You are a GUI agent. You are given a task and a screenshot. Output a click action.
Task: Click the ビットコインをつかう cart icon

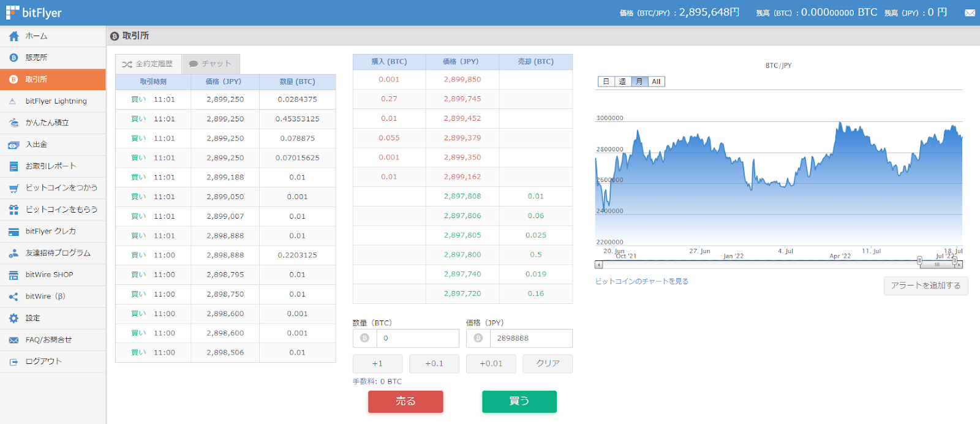point(13,188)
